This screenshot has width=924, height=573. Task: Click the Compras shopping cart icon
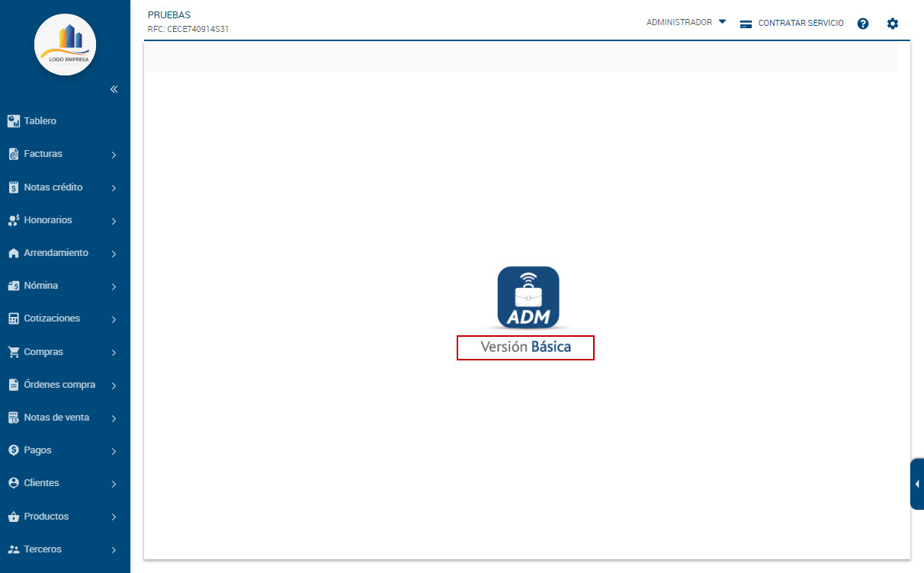(x=13, y=352)
